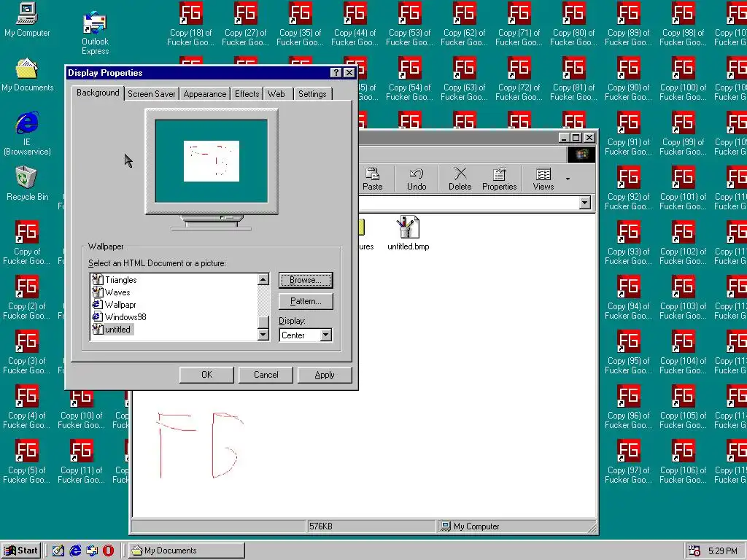Confirm with the OK button
747x560 pixels.
click(x=206, y=375)
